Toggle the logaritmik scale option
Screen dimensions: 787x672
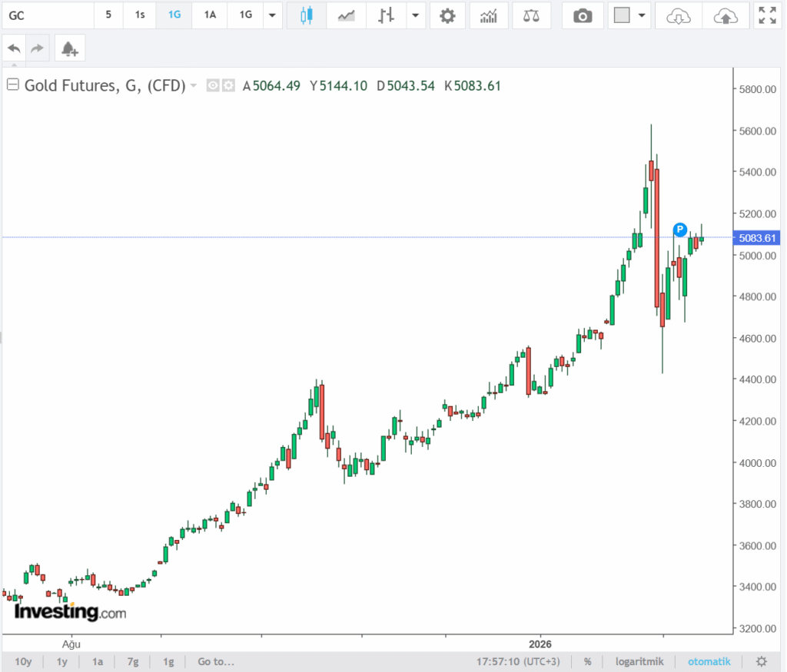tap(641, 661)
